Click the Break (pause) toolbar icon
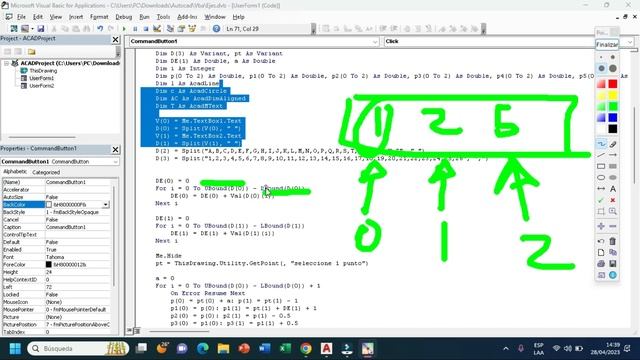This screenshot has width=640, height=360. 135,29
